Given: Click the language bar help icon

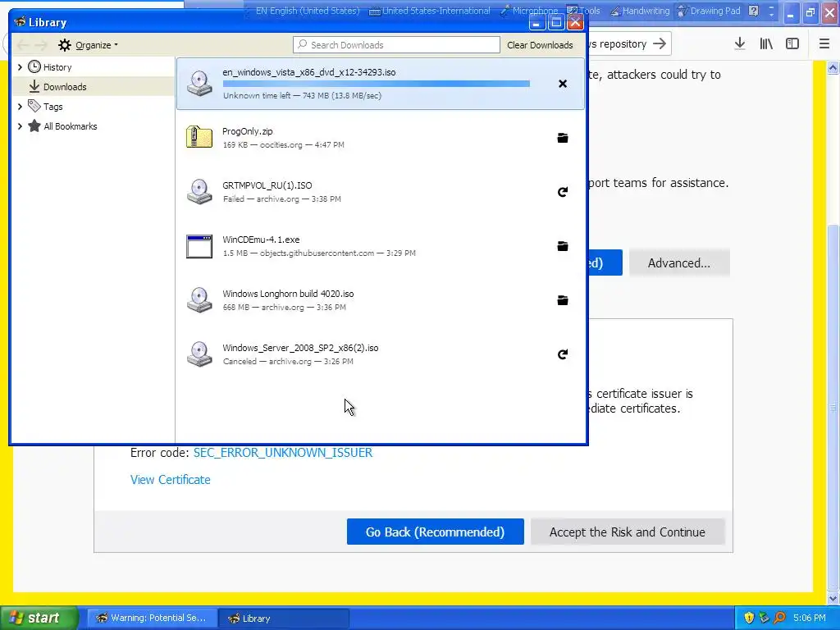Looking at the screenshot, I should (753, 11).
